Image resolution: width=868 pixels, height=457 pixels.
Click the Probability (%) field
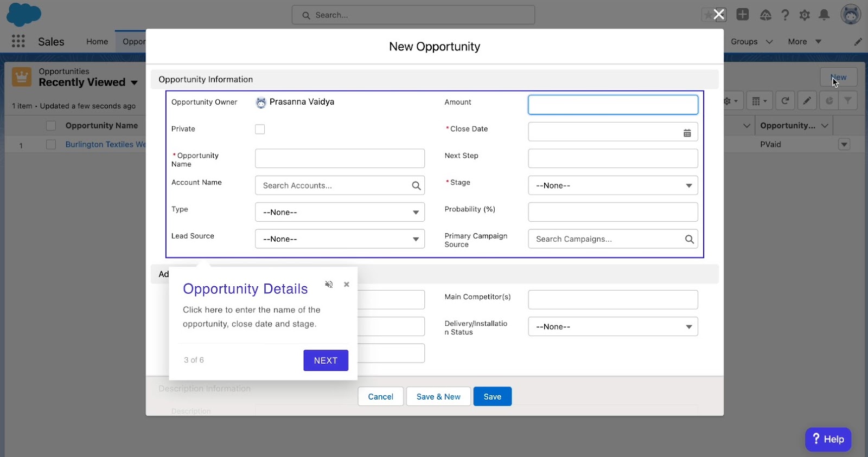613,212
